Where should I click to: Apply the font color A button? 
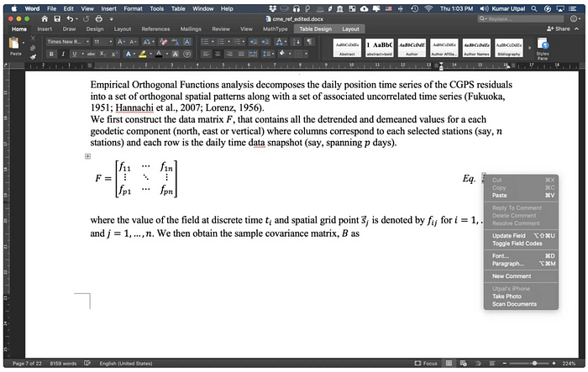159,54
